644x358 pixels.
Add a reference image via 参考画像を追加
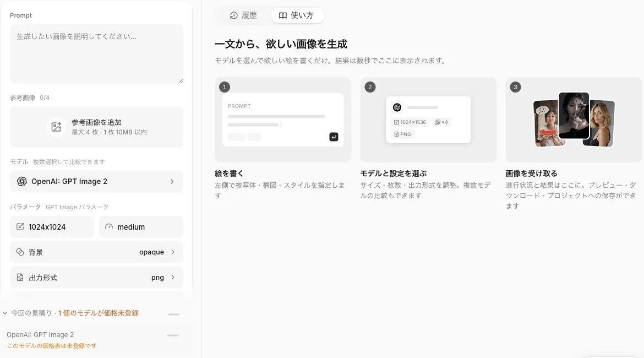tap(96, 127)
